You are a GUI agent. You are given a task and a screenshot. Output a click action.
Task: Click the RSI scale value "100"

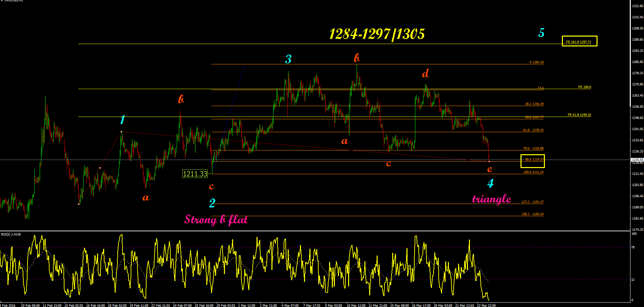(634, 234)
